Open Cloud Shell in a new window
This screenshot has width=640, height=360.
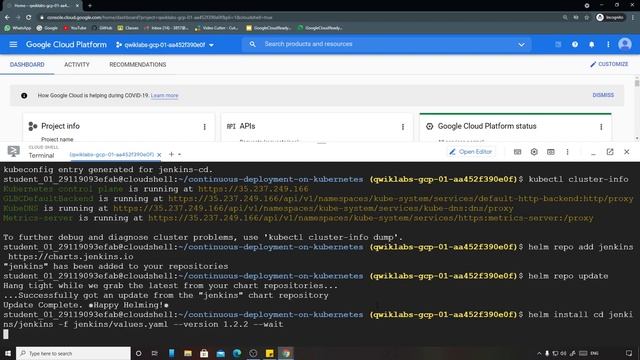click(610, 152)
